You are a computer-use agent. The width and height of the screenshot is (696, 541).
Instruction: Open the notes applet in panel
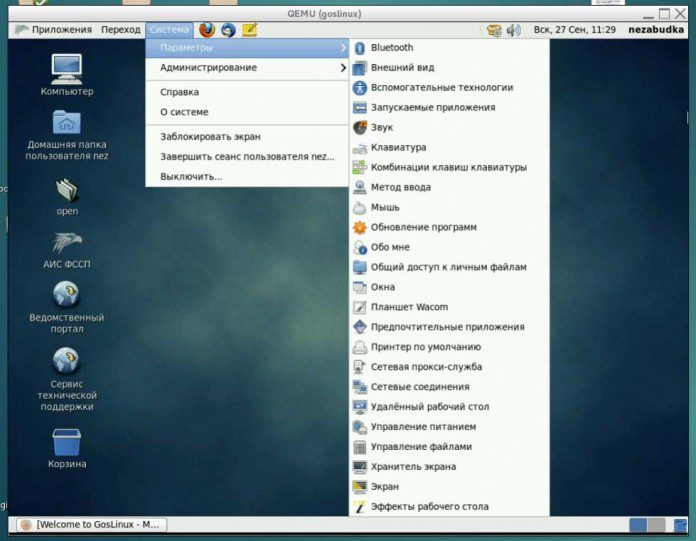pyautogui.click(x=250, y=30)
